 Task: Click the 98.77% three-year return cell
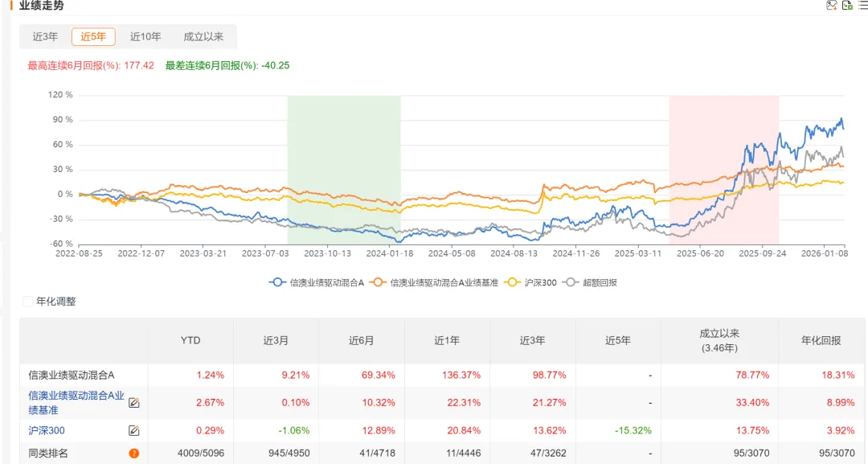click(549, 375)
